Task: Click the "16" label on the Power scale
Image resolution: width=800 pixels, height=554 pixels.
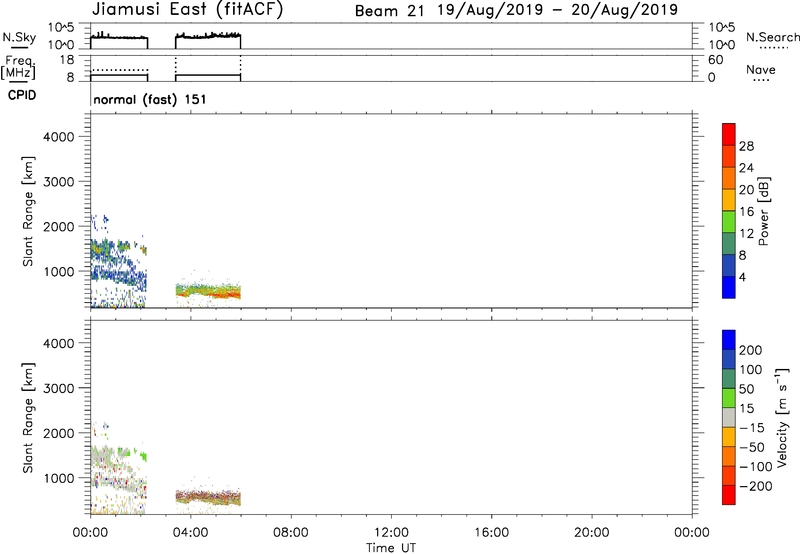Action: (746, 212)
